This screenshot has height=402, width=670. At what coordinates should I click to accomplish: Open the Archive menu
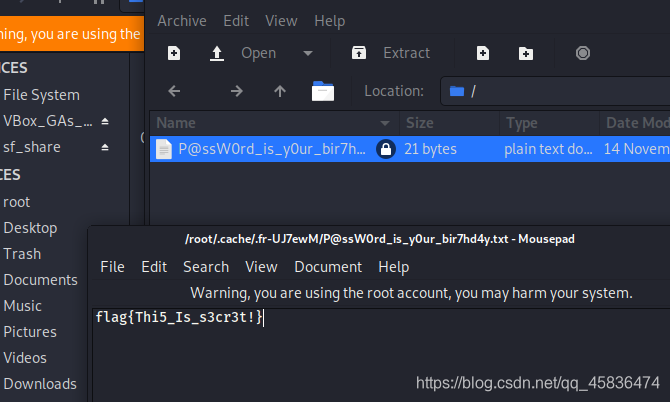(x=182, y=21)
